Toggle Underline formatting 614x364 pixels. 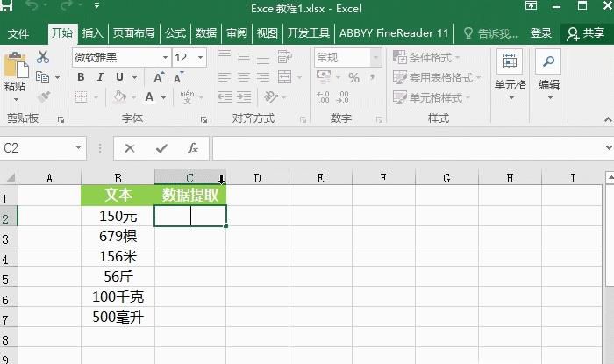(x=120, y=77)
